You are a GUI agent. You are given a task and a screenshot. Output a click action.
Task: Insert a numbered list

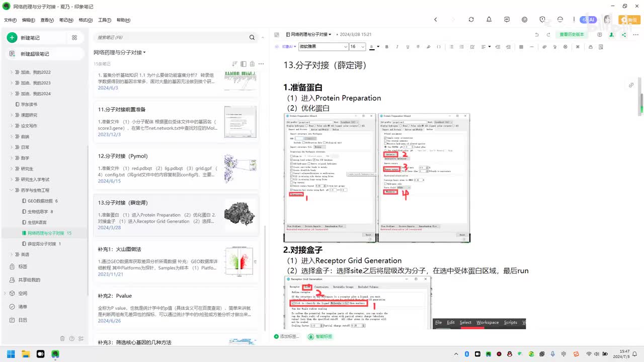(461, 46)
